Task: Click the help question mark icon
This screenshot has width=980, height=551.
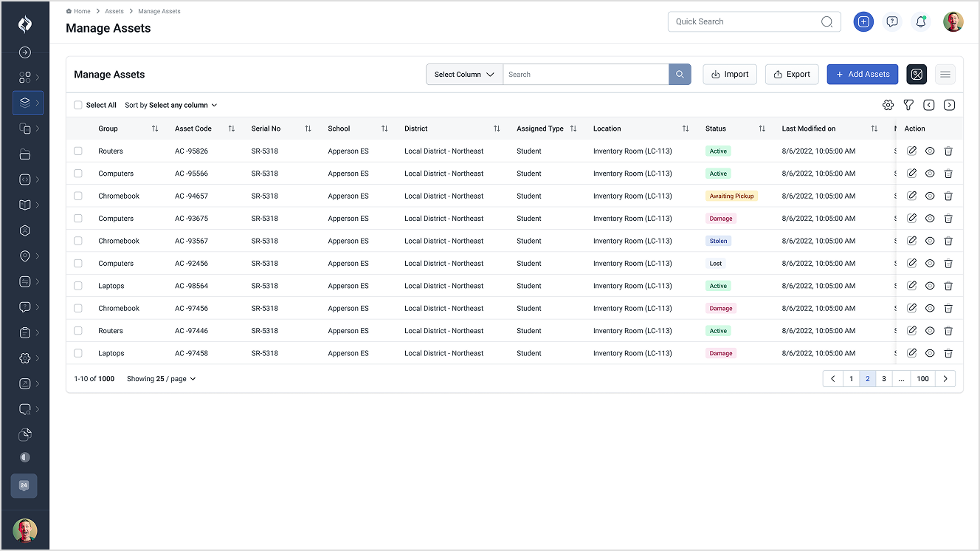Action: 892,21
